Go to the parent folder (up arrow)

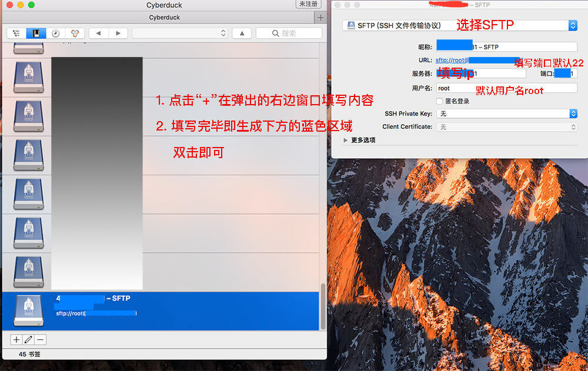242,34
